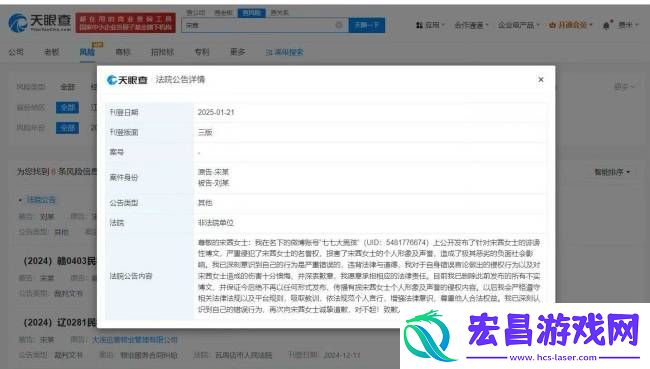The width and height of the screenshot is (650, 369).
Task: Switch to the 风险 results tab
Action: [87, 52]
